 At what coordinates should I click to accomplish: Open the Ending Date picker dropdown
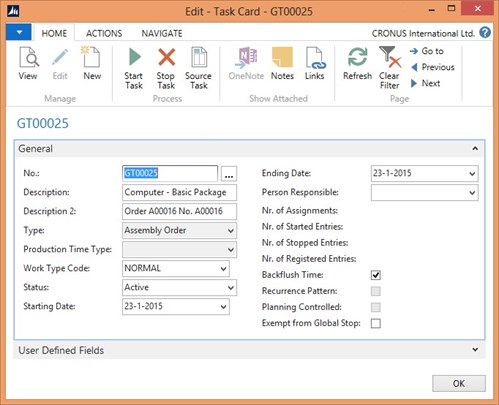pos(472,174)
